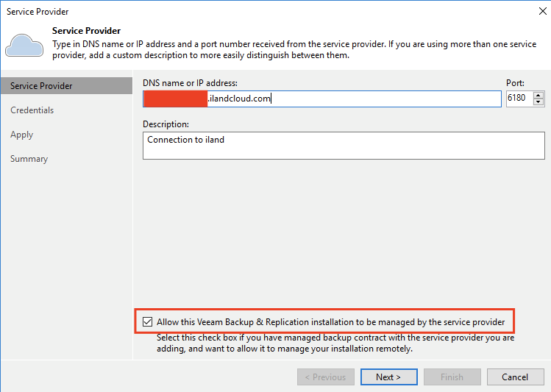Click inside the Port number field
This screenshot has width=551, height=392.
coord(518,99)
